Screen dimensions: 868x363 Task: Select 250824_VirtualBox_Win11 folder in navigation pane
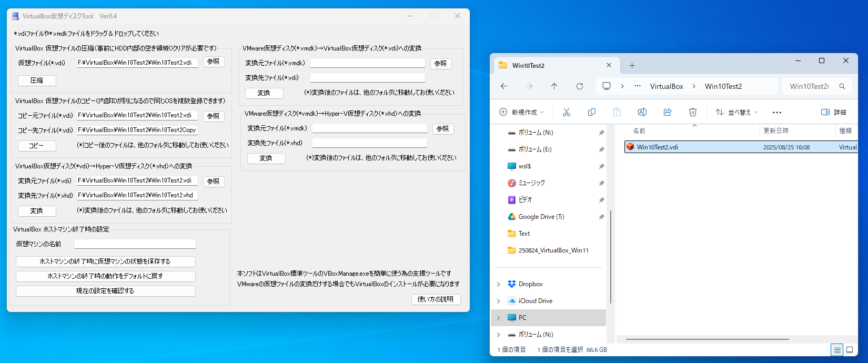tap(547, 250)
